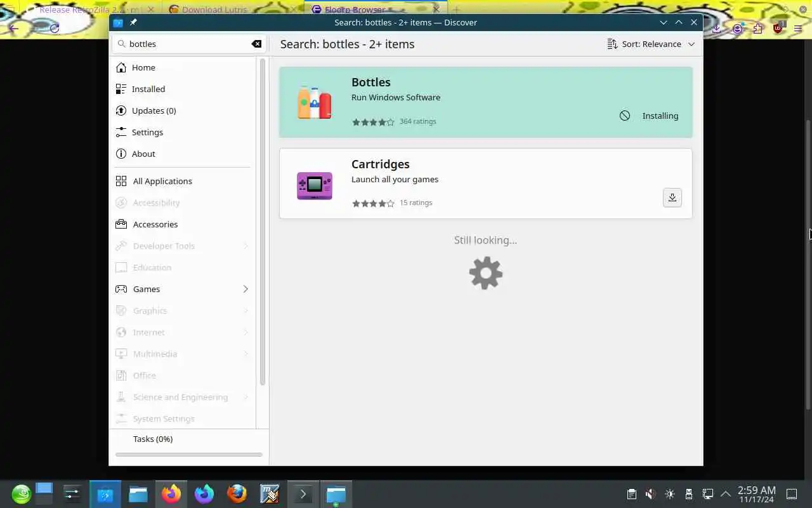
Task: Open the openSUSE application launcher
Action: (x=21, y=494)
